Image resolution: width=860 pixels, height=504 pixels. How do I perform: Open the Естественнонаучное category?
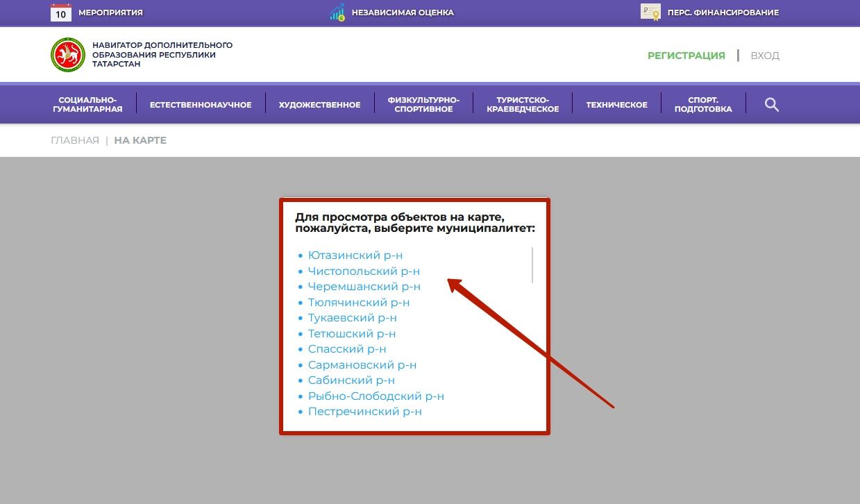coord(201,105)
